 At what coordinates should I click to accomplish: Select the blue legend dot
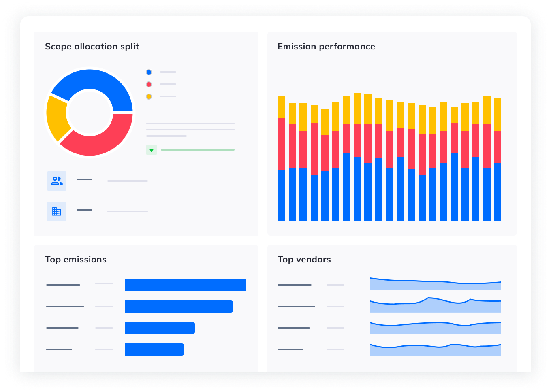(x=149, y=72)
